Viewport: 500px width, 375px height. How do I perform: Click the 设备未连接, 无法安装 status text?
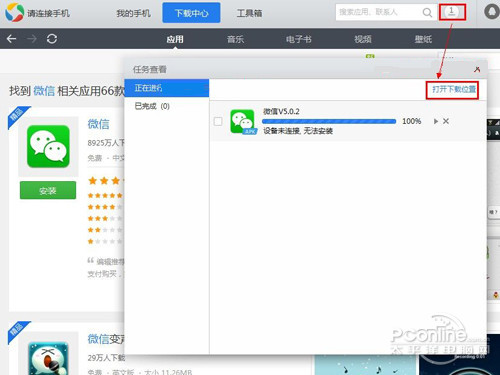point(298,131)
